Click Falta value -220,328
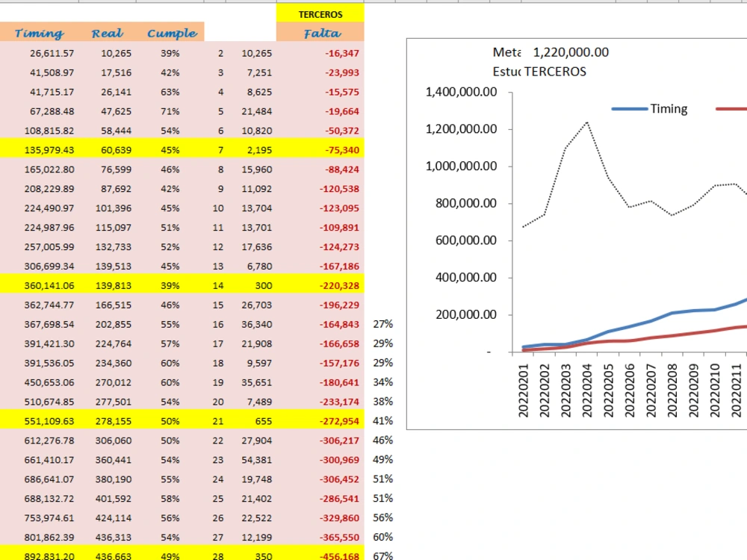 (x=339, y=286)
